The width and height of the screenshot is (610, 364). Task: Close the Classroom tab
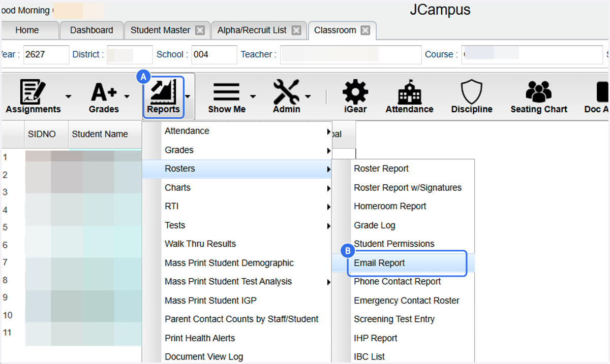tap(365, 30)
